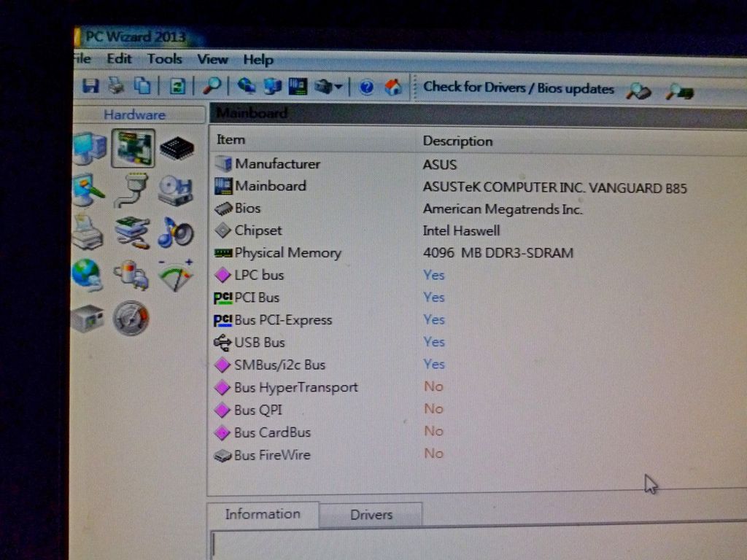
Task: Select the USB Bus row
Action: click(479, 342)
